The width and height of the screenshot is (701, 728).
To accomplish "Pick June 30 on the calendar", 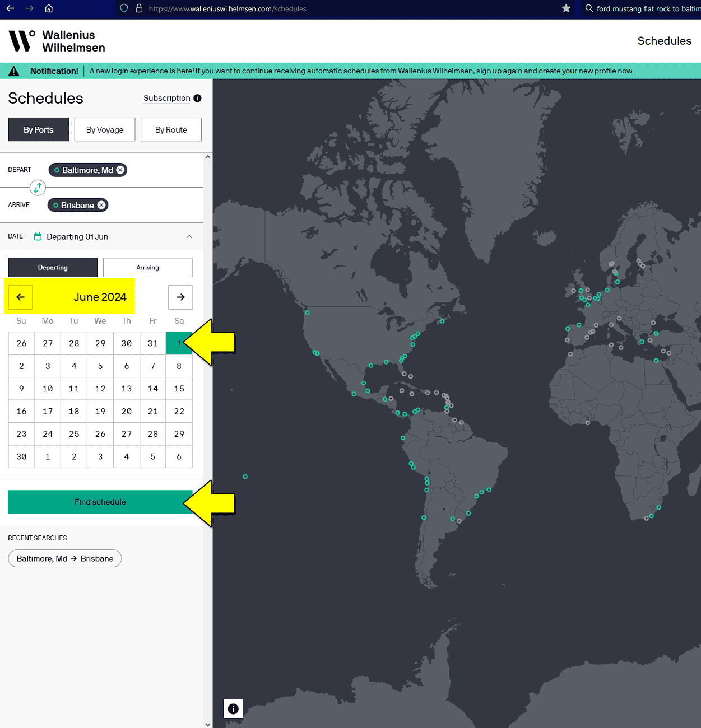I will 21,456.
